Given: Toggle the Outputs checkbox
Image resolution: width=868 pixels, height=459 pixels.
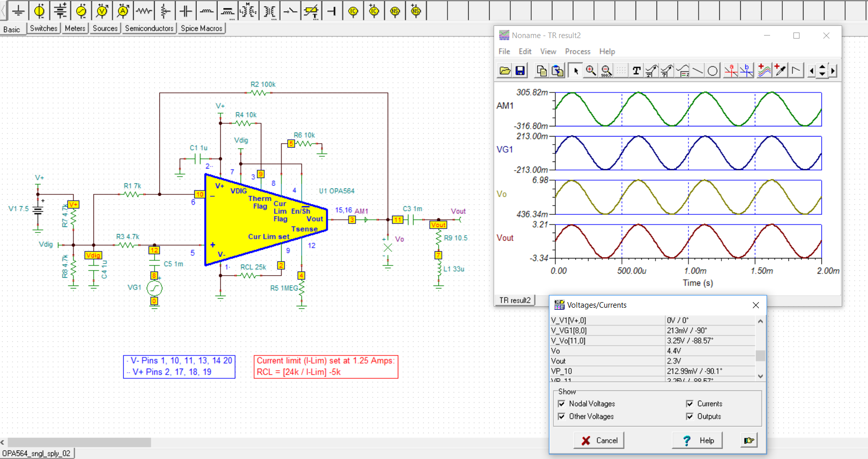Looking at the screenshot, I should click(689, 416).
